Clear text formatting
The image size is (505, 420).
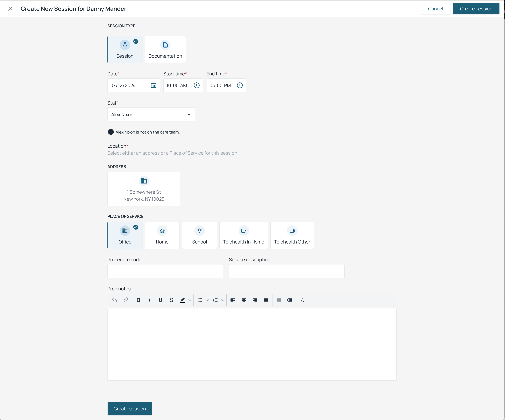[x=302, y=300]
